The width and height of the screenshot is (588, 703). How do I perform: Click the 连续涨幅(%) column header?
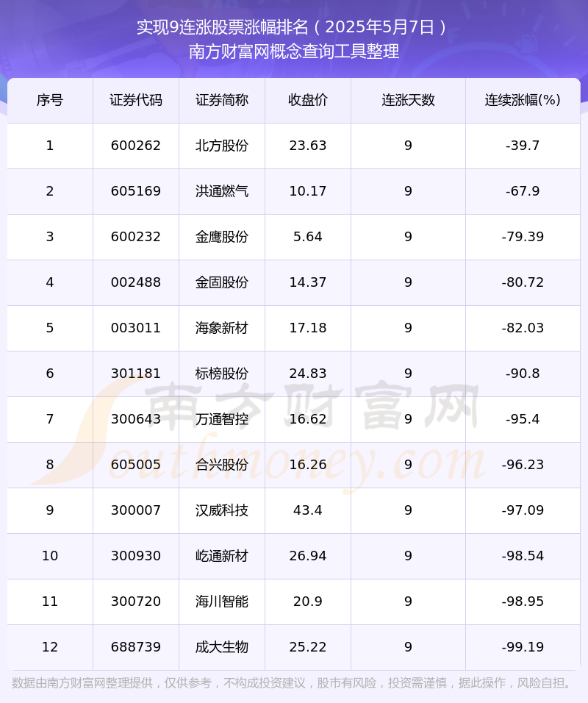(523, 100)
